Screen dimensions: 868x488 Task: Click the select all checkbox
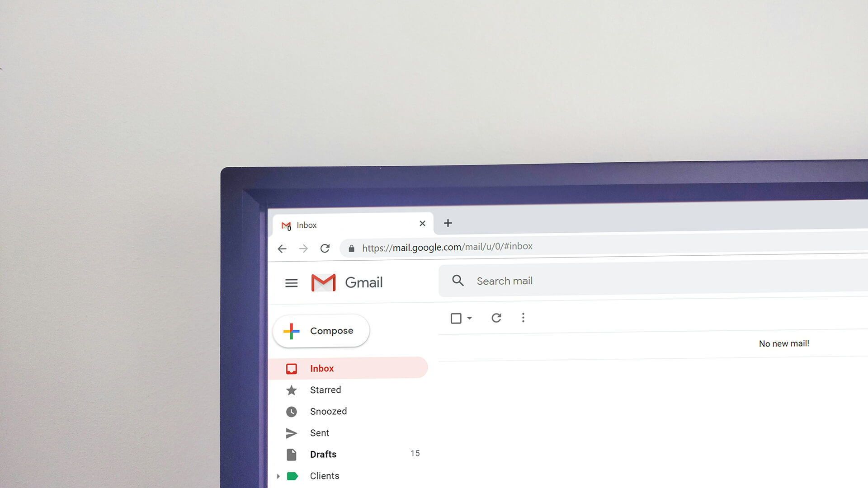(x=456, y=317)
